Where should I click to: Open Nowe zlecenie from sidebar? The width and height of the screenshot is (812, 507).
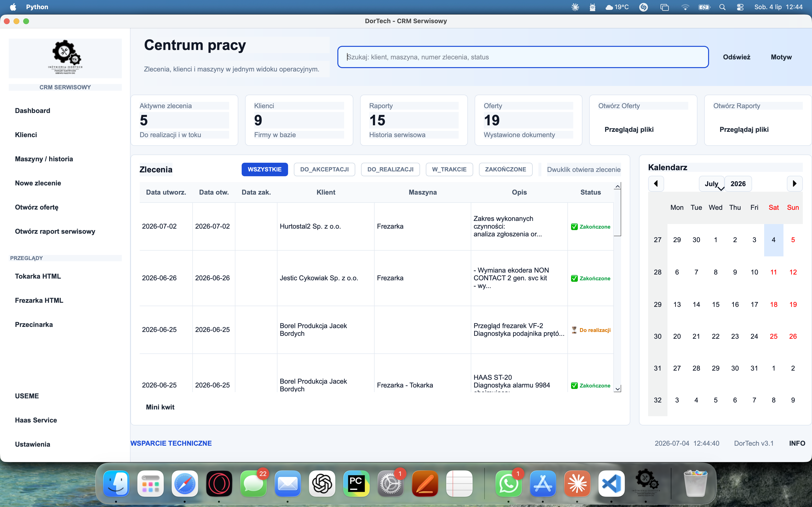pyautogui.click(x=38, y=183)
